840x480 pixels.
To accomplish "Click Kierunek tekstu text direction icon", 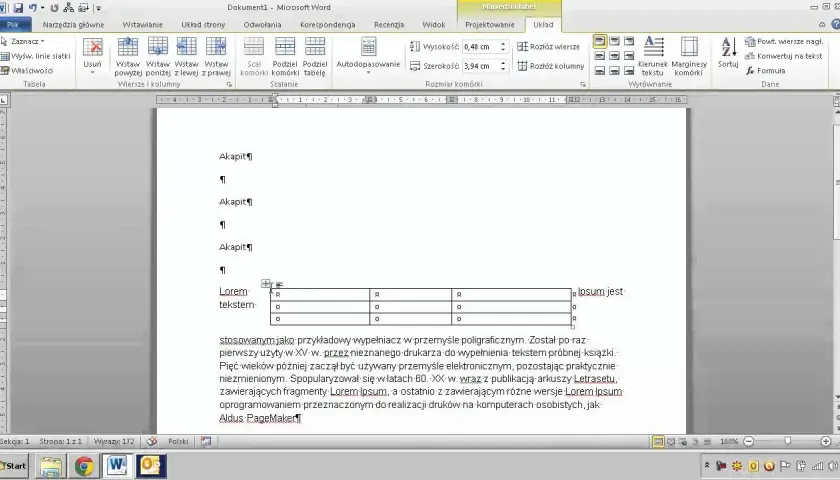I will (x=653, y=56).
